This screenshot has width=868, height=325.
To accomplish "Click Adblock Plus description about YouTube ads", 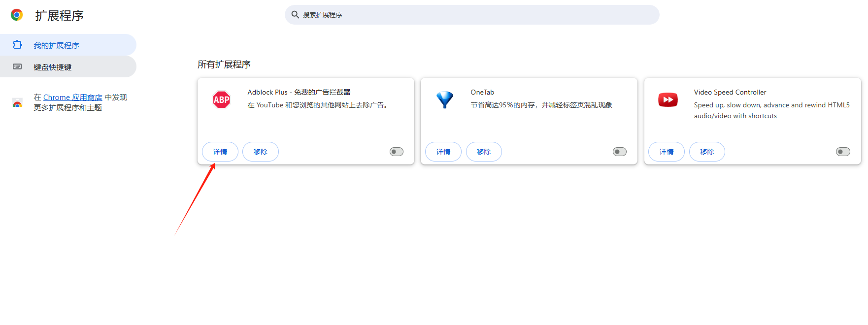I will point(319,105).
